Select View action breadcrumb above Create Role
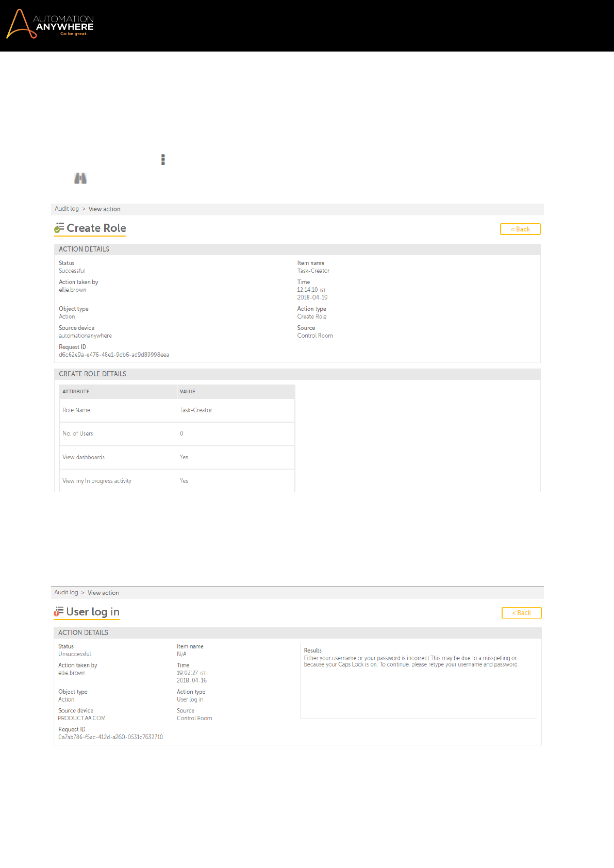 [104, 209]
